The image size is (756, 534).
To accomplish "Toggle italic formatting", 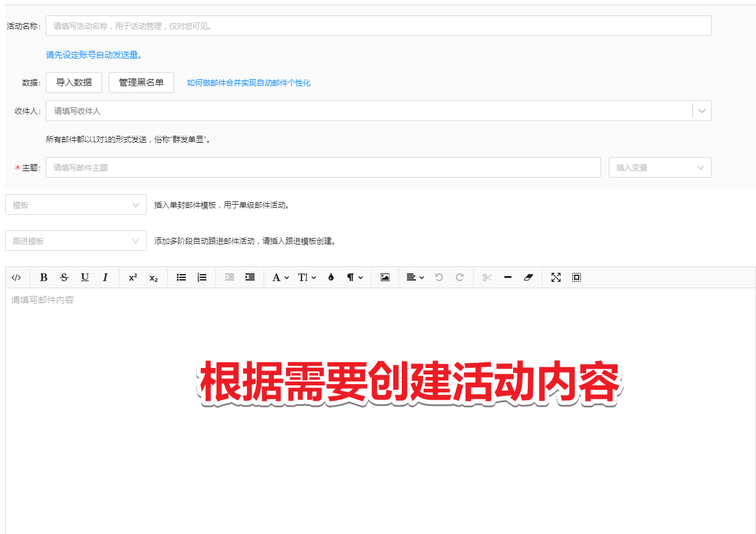I will click(x=105, y=277).
